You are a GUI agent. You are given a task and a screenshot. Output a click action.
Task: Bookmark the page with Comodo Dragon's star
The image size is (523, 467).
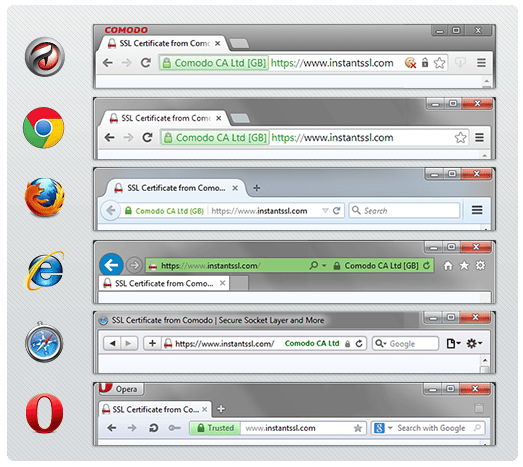pyautogui.click(x=440, y=63)
